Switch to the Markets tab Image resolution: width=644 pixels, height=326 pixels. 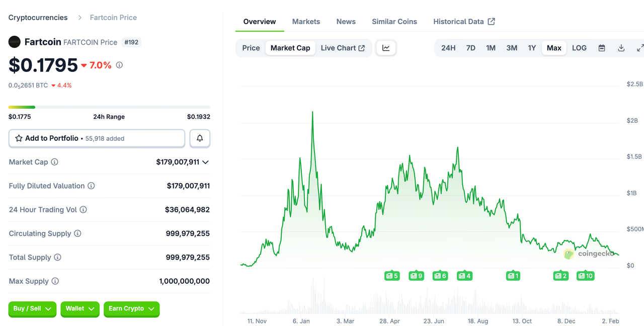coord(306,22)
